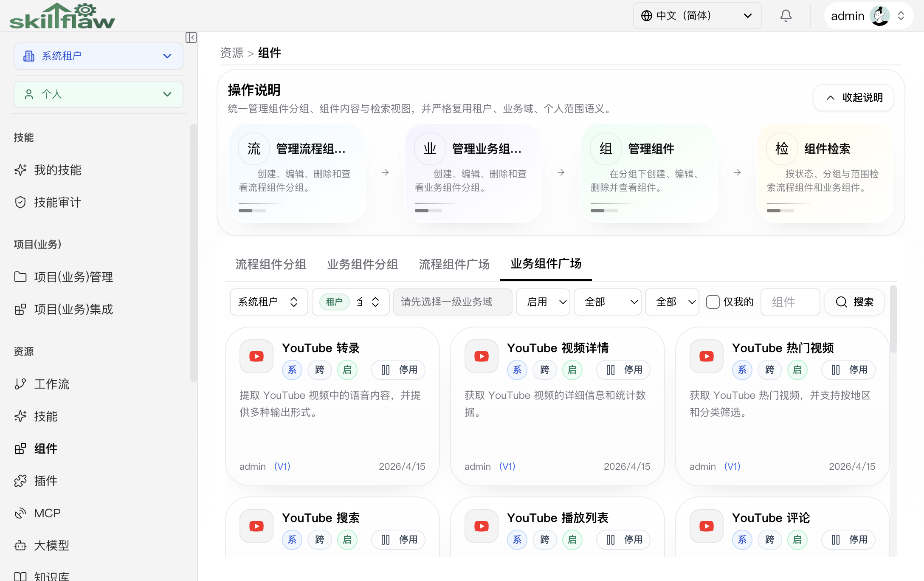924x581 pixels.
Task: Click 跨 badge on YouTube 视频详情
Action: (545, 370)
